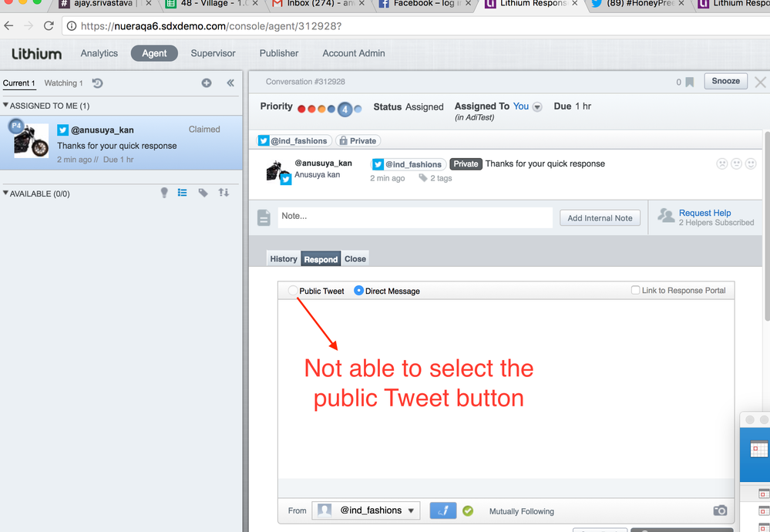This screenshot has height=532, width=770.
Task: Click the blue list view icon
Action: 182,193
